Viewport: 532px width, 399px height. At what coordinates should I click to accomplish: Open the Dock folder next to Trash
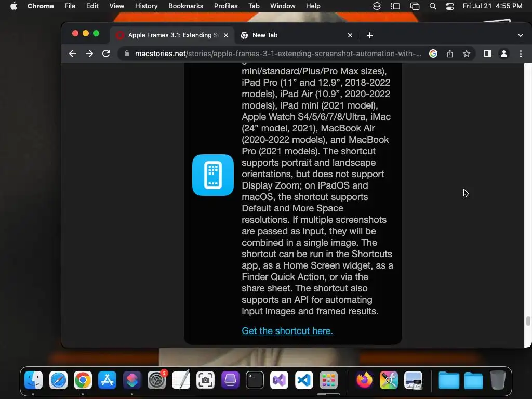pyautogui.click(x=473, y=380)
